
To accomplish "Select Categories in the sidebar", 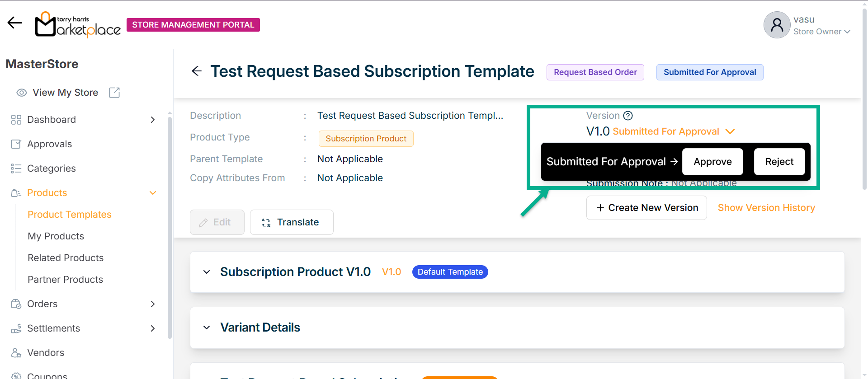I will pos(51,168).
